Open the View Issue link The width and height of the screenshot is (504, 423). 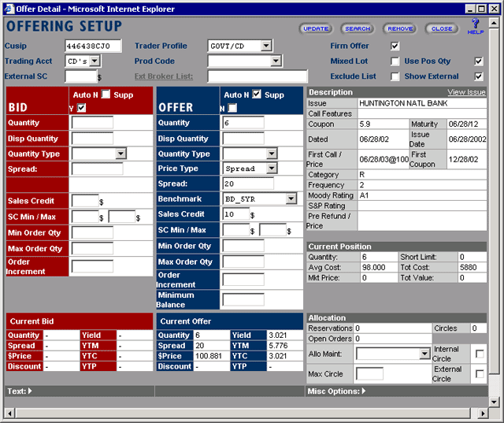point(466,92)
